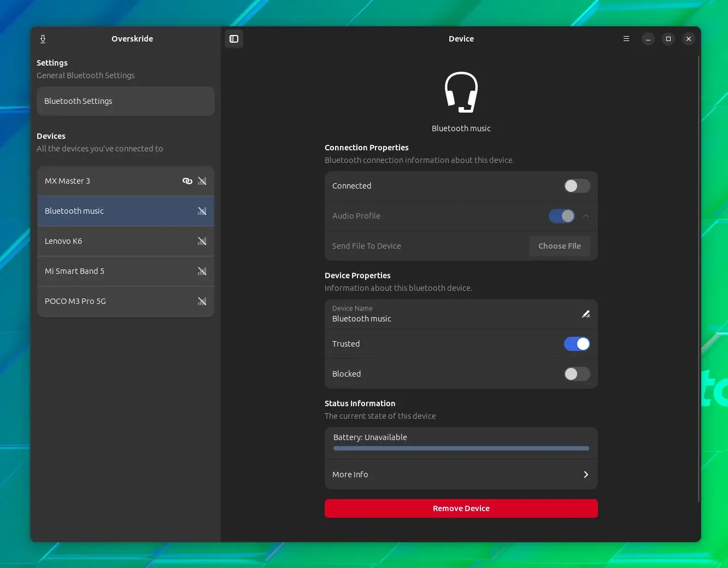Enable the Blocked switch

pyautogui.click(x=577, y=374)
